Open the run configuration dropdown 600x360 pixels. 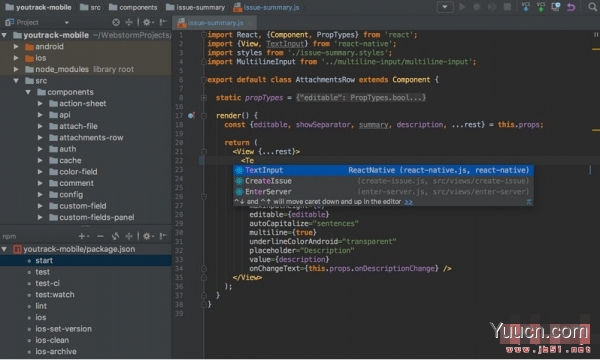pyautogui.click(x=445, y=7)
